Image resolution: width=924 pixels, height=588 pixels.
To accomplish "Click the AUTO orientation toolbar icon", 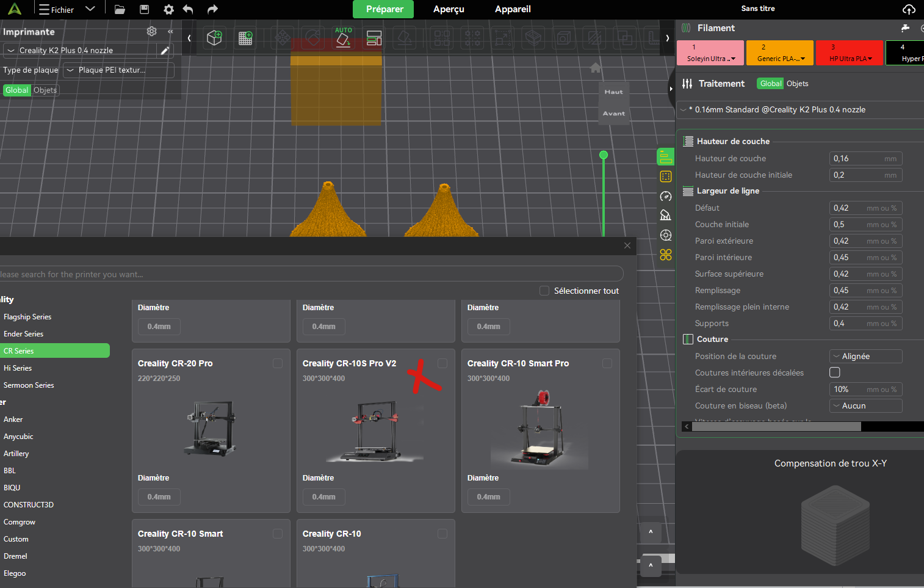I will point(343,38).
